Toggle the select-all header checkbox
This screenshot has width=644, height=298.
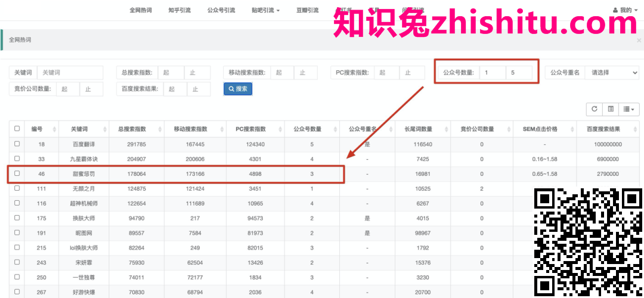pyautogui.click(x=17, y=129)
